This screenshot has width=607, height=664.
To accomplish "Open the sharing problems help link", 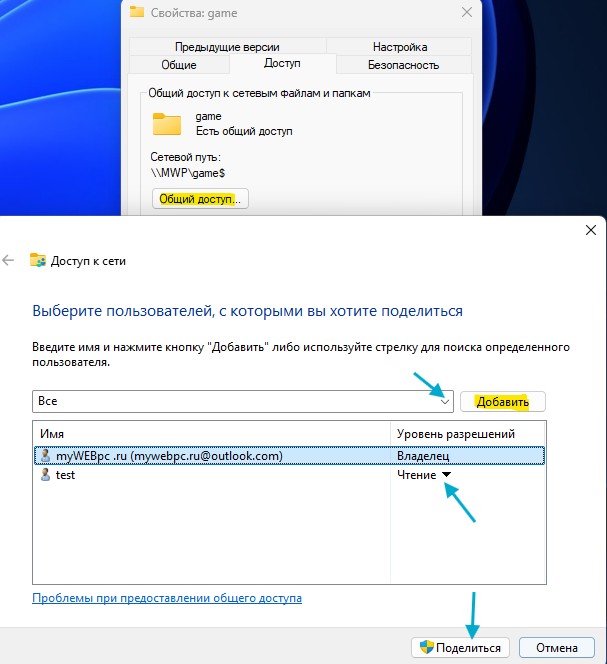I will (167, 598).
